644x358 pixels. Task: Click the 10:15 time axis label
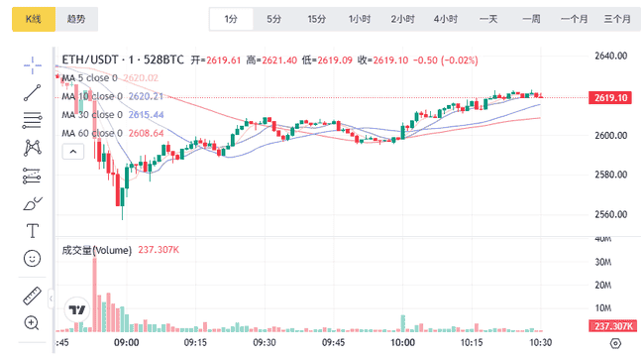click(472, 343)
